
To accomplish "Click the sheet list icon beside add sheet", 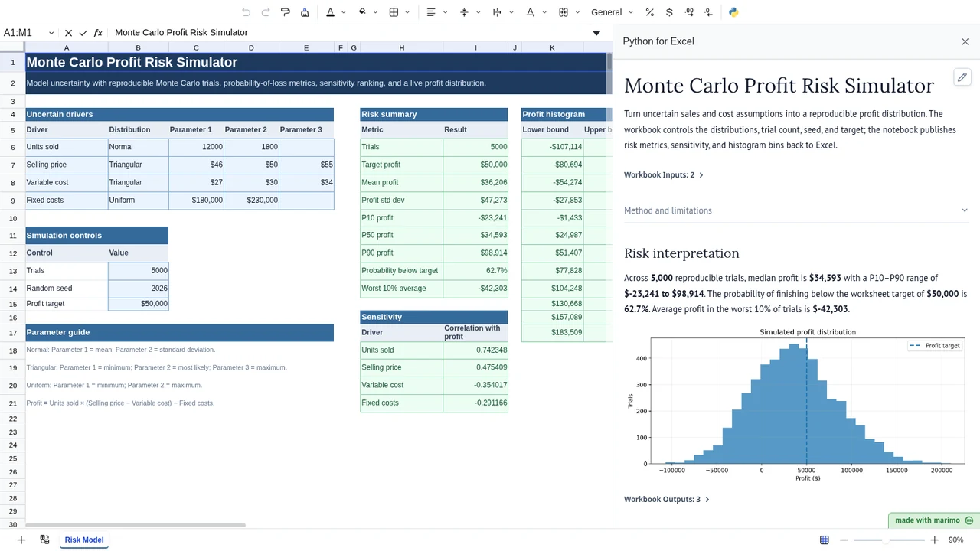I will pos(44,540).
